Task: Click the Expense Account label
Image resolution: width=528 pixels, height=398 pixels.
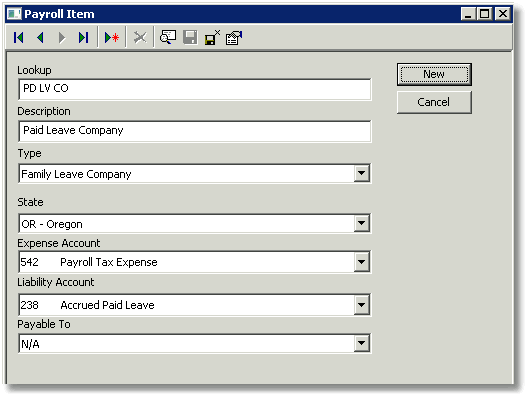Action: (x=59, y=243)
